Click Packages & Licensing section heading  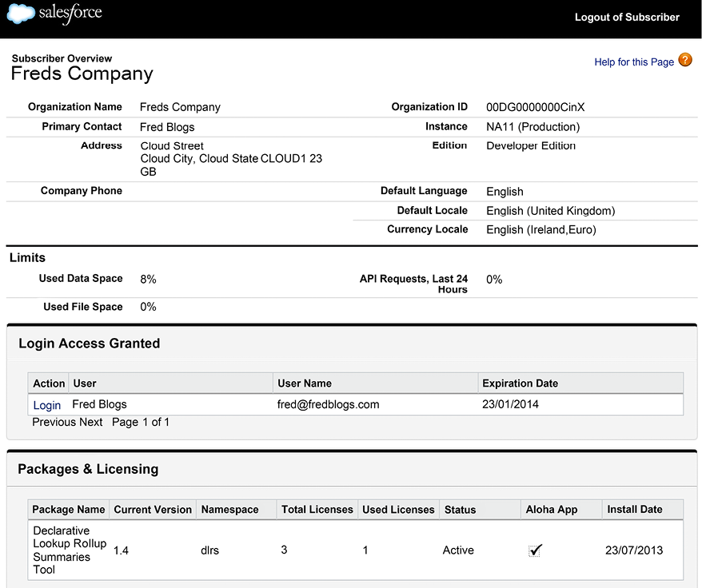88,469
